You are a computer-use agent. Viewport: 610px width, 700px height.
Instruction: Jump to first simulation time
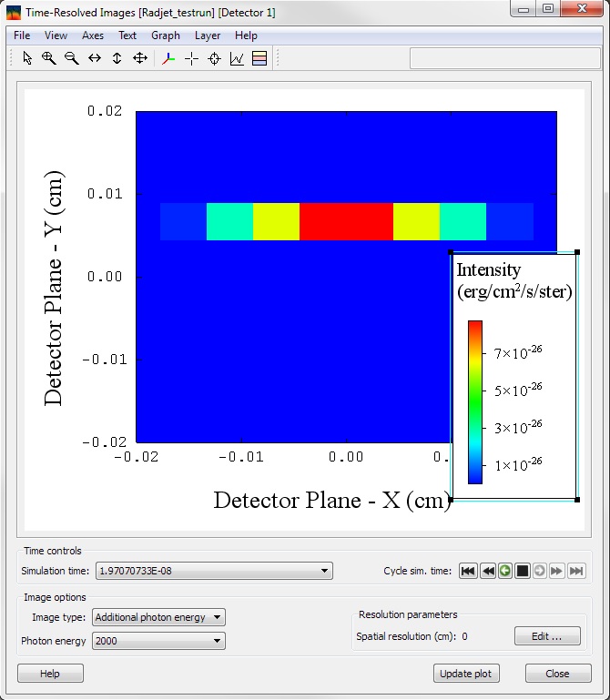(x=468, y=571)
